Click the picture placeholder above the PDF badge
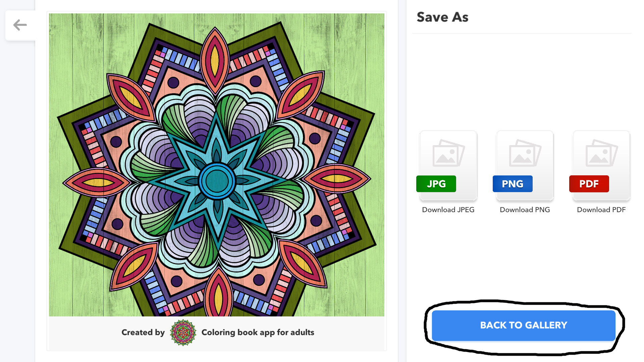644x362 pixels. (x=601, y=153)
